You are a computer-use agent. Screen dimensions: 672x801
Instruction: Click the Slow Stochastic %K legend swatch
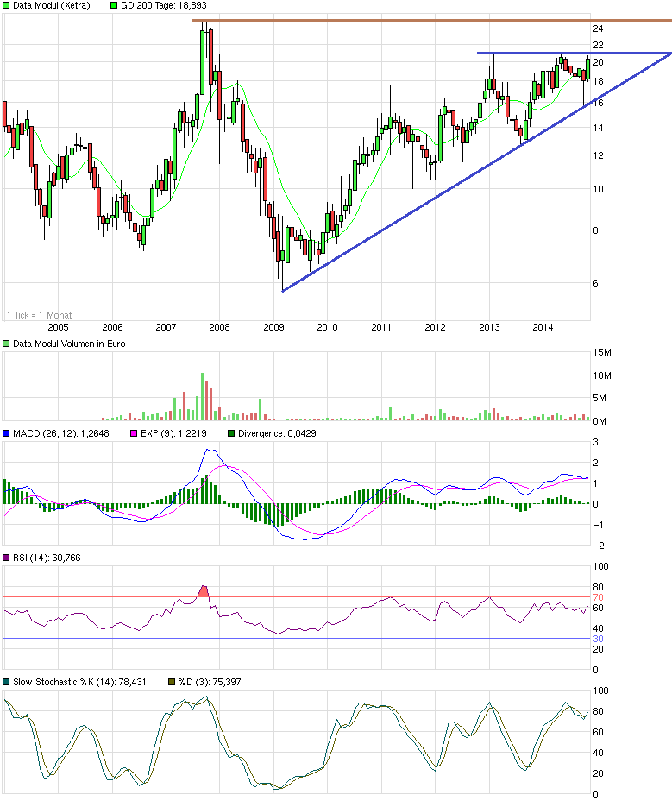click(7, 683)
